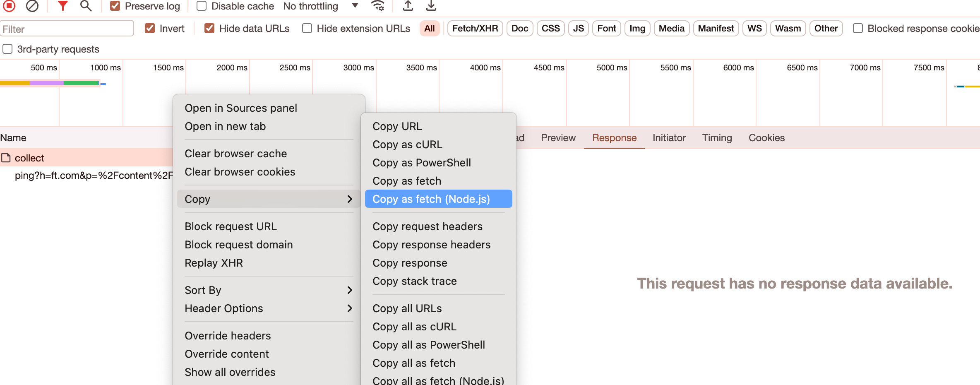This screenshot has width=980, height=385.
Task: Enable Disable cache checkbox
Action: [x=202, y=6]
